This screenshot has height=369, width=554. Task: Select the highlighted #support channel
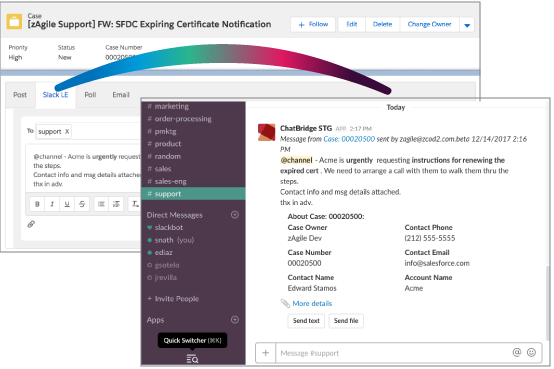pos(193,194)
